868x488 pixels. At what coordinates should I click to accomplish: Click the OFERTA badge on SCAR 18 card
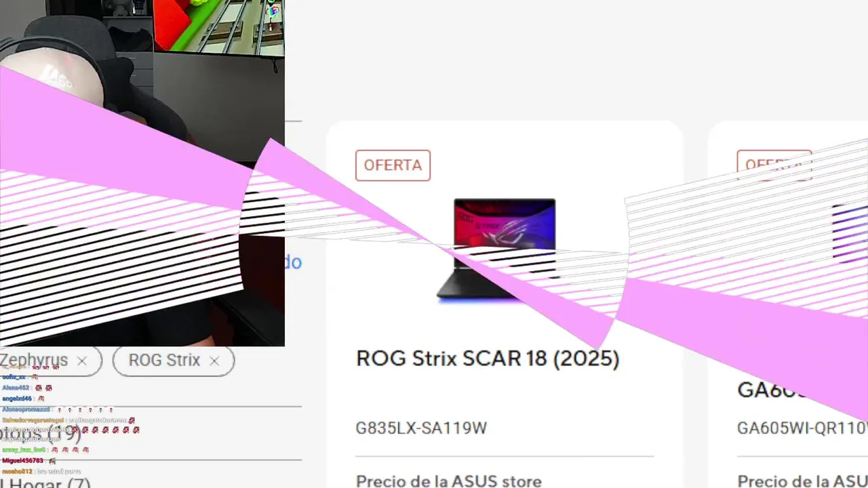pyautogui.click(x=393, y=165)
